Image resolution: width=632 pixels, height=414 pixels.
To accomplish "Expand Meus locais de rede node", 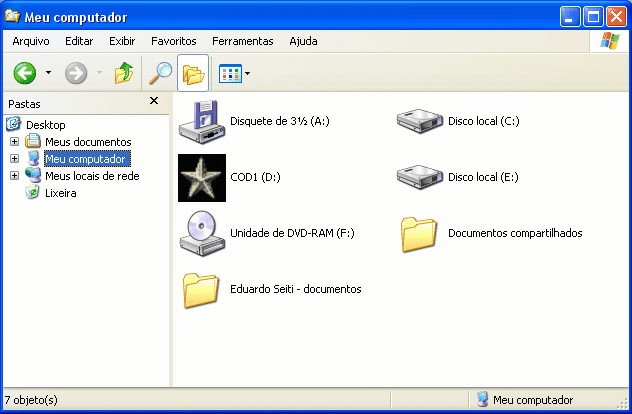I will (15, 175).
